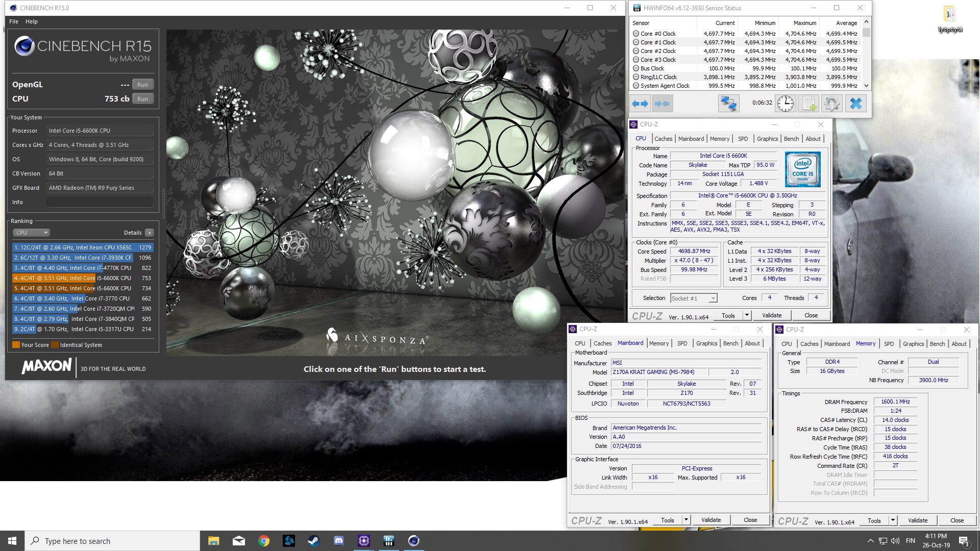
Task: Click Validate in main CPU-Z window
Action: point(771,315)
